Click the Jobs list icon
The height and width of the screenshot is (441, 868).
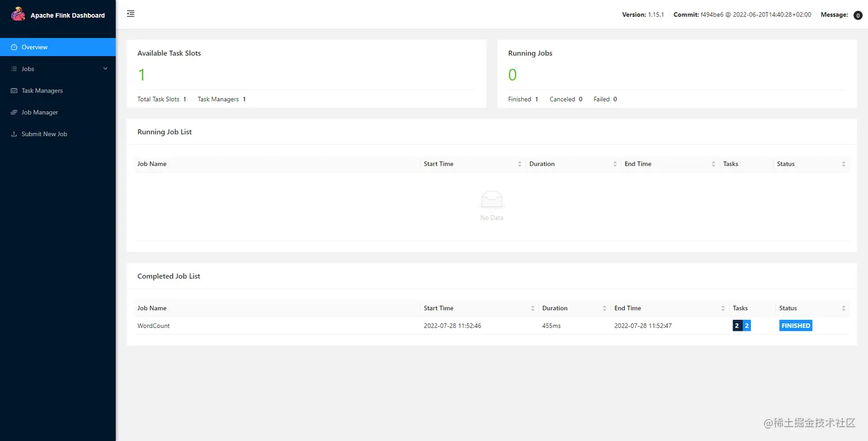click(x=14, y=69)
